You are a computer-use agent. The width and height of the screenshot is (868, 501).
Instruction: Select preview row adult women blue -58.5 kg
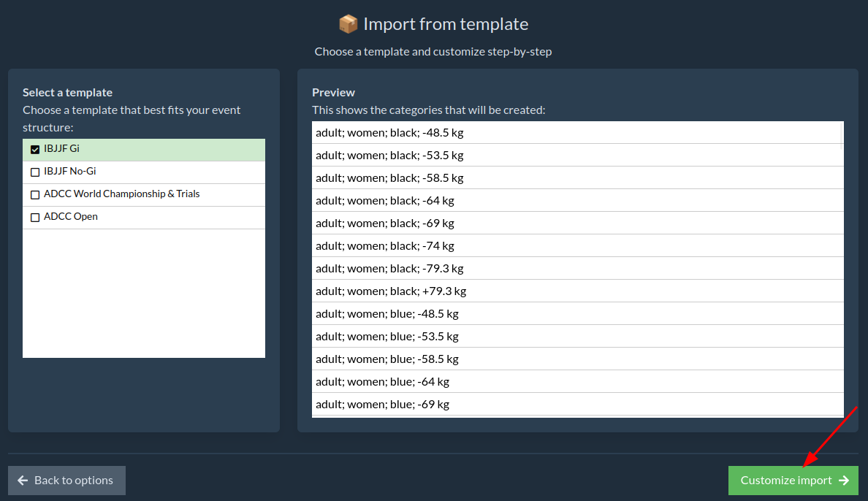coord(387,359)
